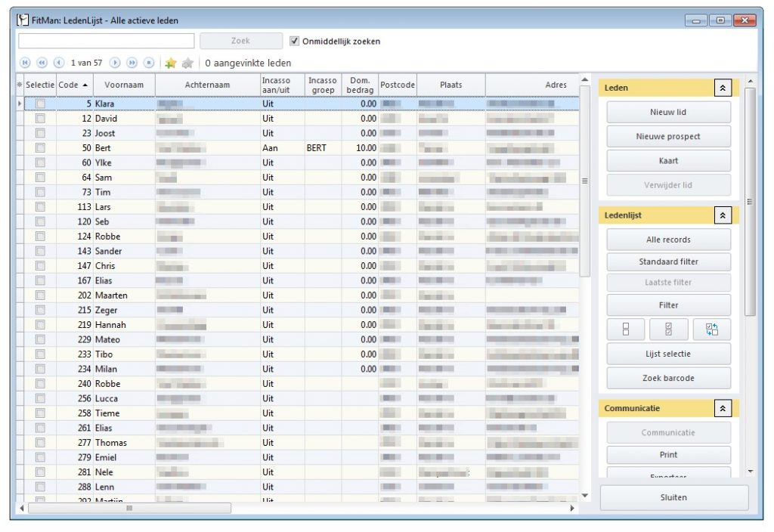
Task: Sort by the Achternaam column header
Action: [207, 85]
